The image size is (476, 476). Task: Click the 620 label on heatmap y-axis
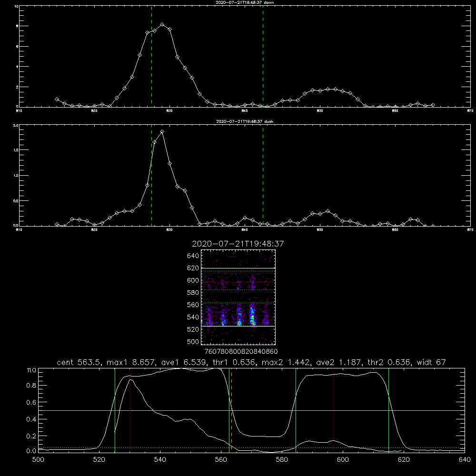[193, 268]
